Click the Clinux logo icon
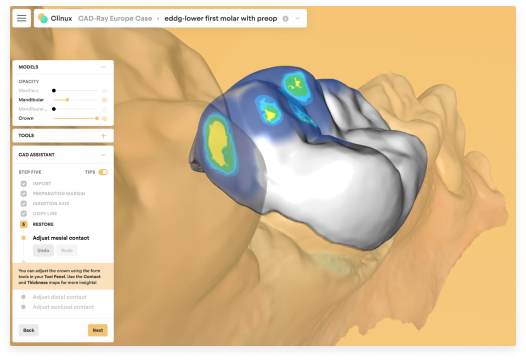 (43, 18)
